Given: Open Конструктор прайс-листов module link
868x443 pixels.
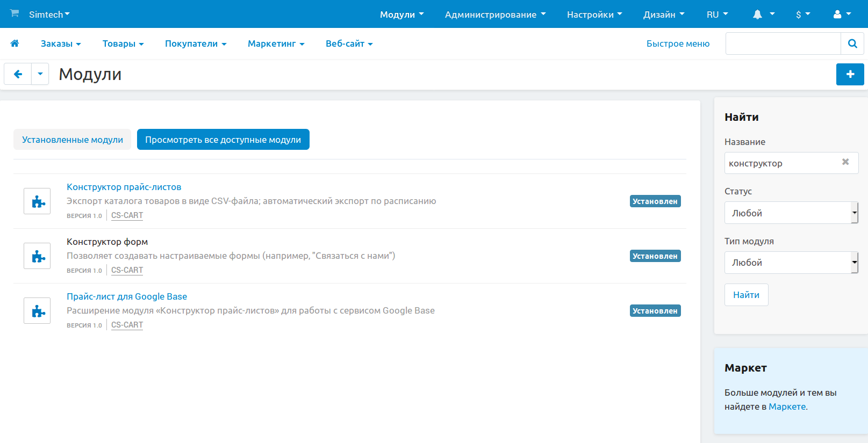Looking at the screenshot, I should pyautogui.click(x=124, y=187).
